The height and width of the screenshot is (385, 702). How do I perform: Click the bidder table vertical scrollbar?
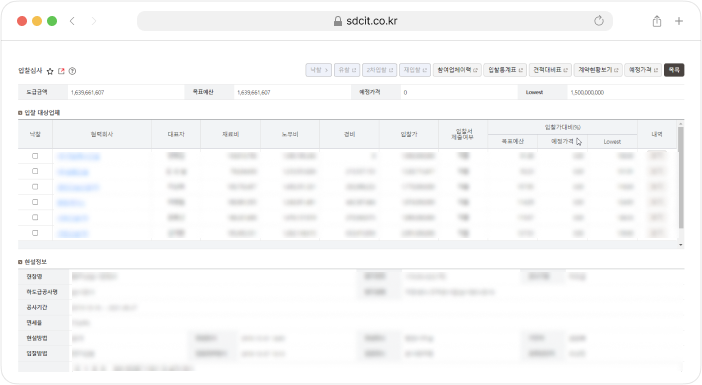681,178
